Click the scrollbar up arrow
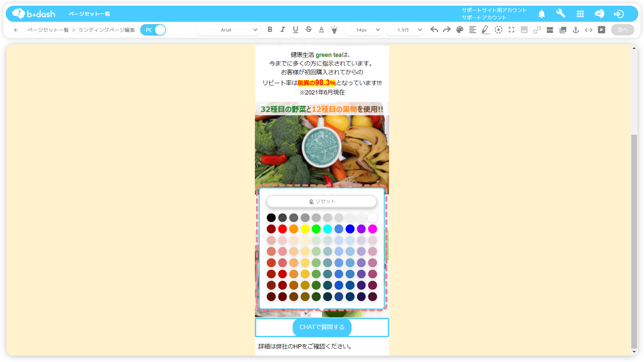Image resolution: width=644 pixels, height=362 pixels. [634, 48]
